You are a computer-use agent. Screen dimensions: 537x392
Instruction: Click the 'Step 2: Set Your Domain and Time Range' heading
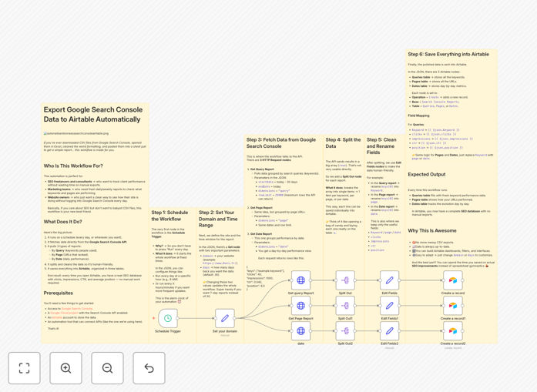click(218, 219)
